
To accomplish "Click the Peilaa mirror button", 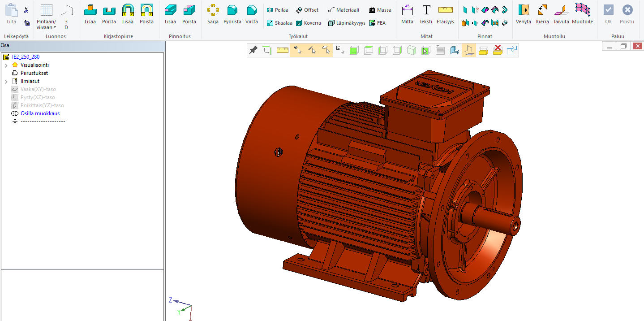I will (278, 10).
